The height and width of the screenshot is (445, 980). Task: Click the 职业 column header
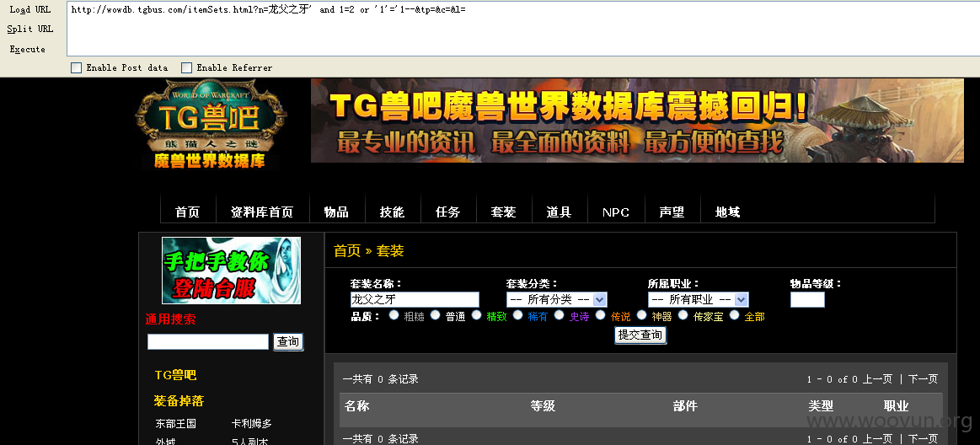click(897, 406)
